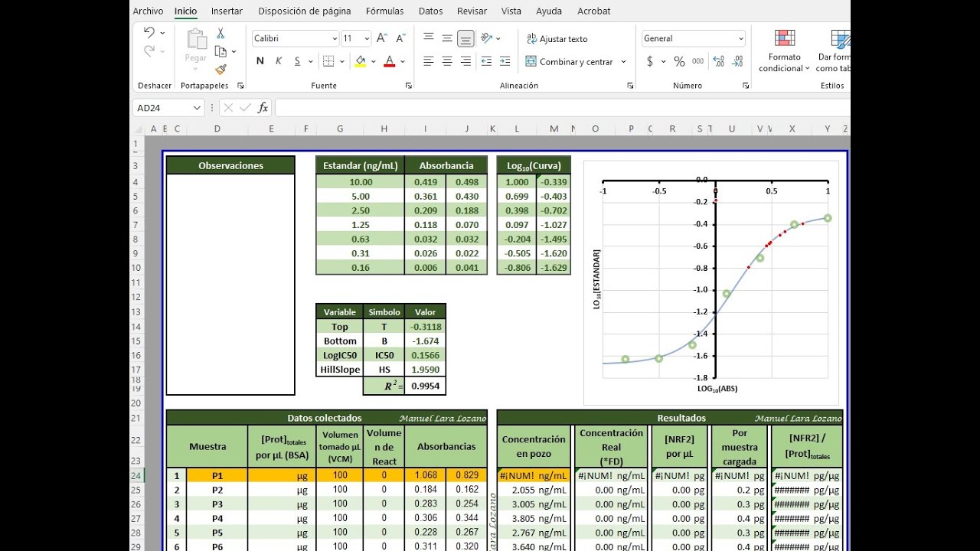
Task: Switch to Disposición de página tab
Action: [x=305, y=11]
